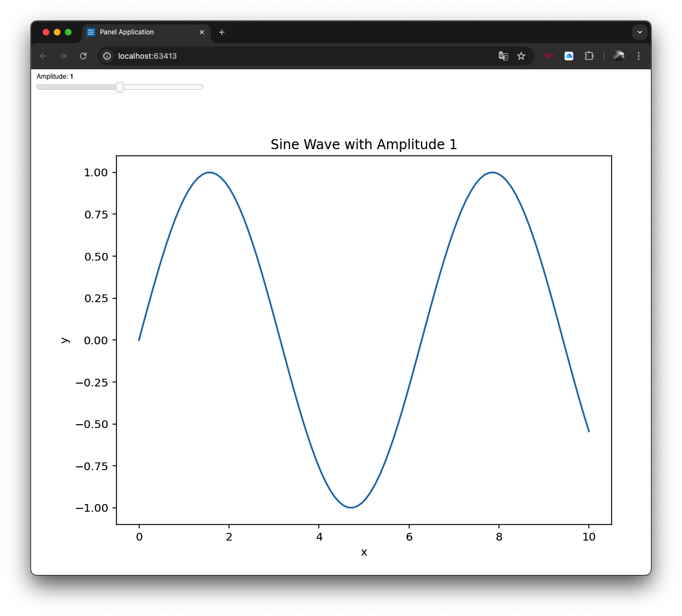Open Chrome's three-dot menu
682x616 pixels.
pyautogui.click(x=639, y=56)
